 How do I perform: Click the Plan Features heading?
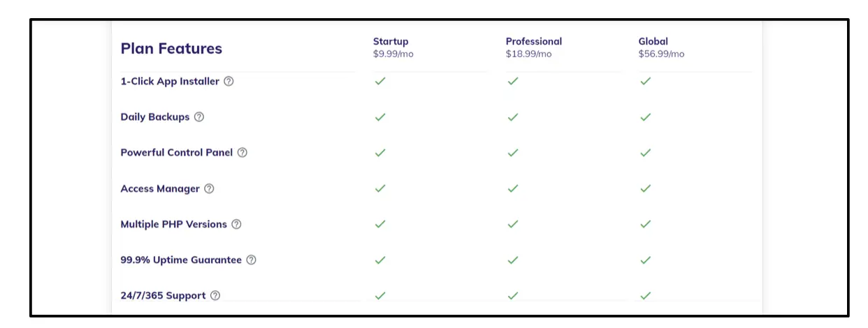pos(171,48)
